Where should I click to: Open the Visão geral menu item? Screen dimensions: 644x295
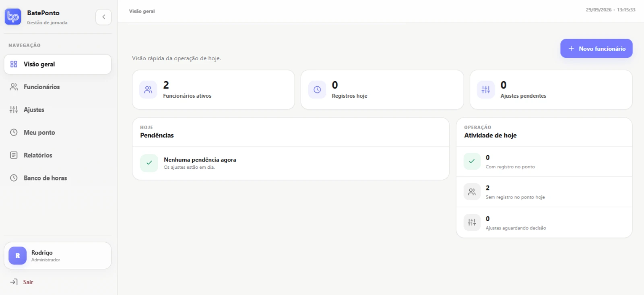pyautogui.click(x=58, y=64)
